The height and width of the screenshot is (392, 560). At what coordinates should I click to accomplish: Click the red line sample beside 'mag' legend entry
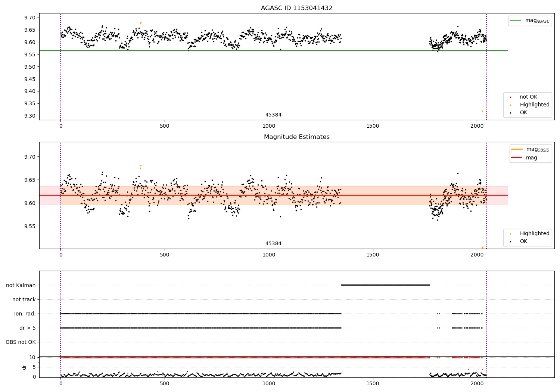click(x=517, y=158)
